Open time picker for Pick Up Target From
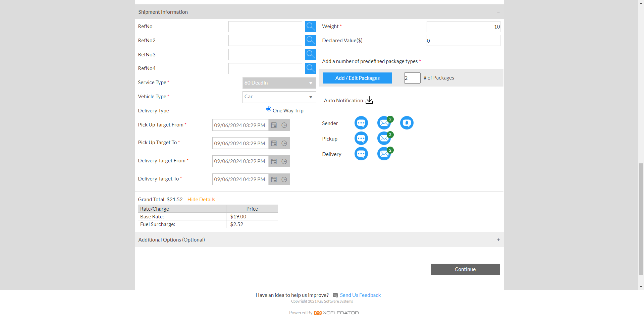 284,125
